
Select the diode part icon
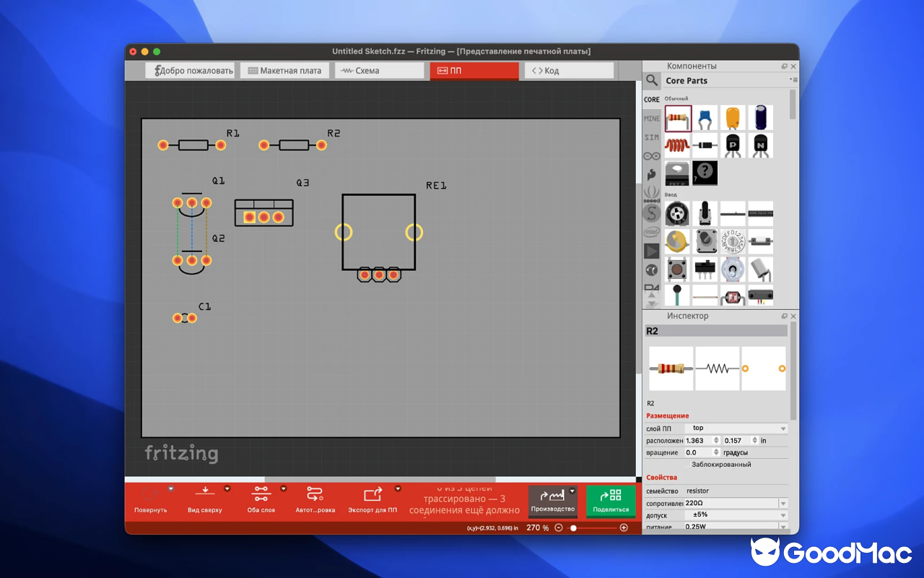coord(705,144)
